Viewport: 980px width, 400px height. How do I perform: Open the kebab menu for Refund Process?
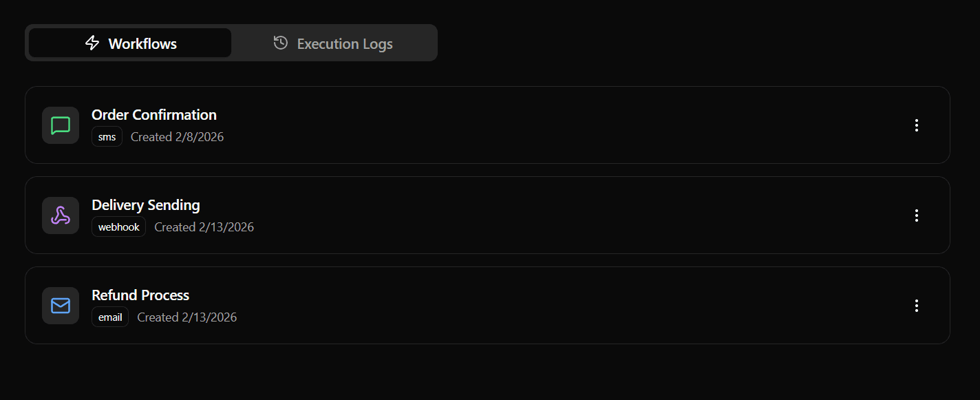click(917, 306)
